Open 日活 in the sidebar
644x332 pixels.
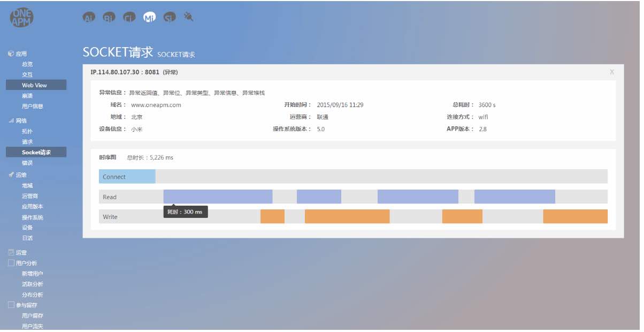[x=27, y=238]
